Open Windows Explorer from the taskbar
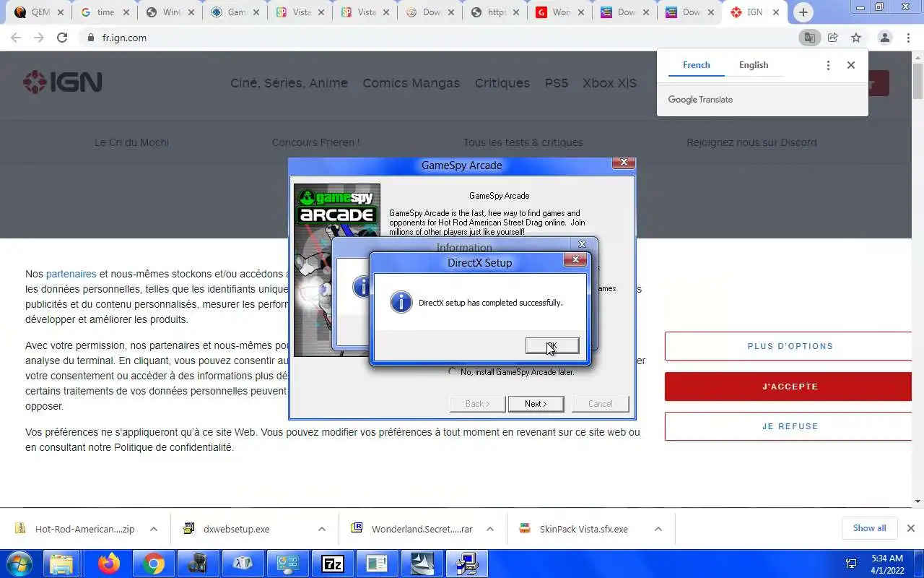 point(62,564)
